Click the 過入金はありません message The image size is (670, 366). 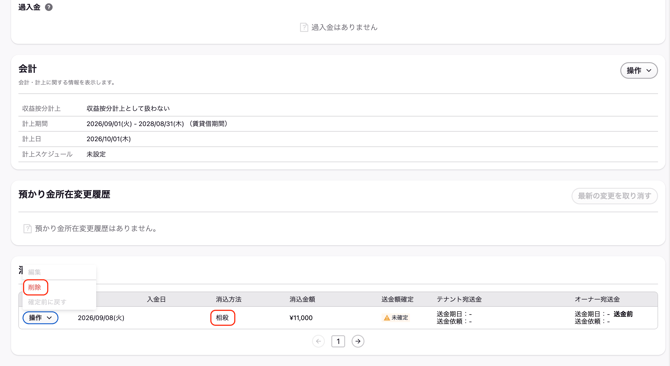click(x=344, y=27)
